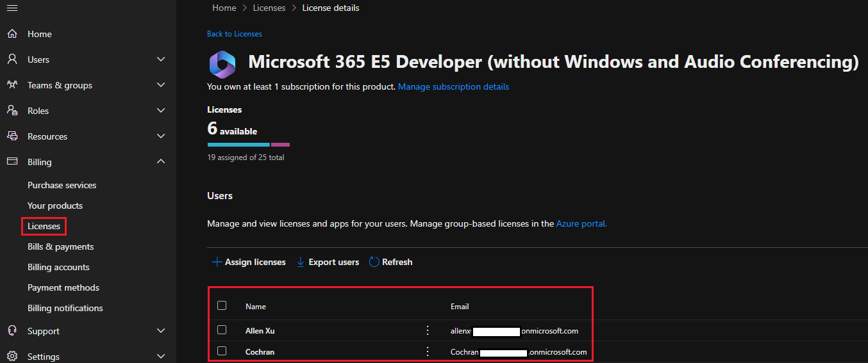Open Payment methods page
This screenshot has height=363, width=868.
(63, 287)
